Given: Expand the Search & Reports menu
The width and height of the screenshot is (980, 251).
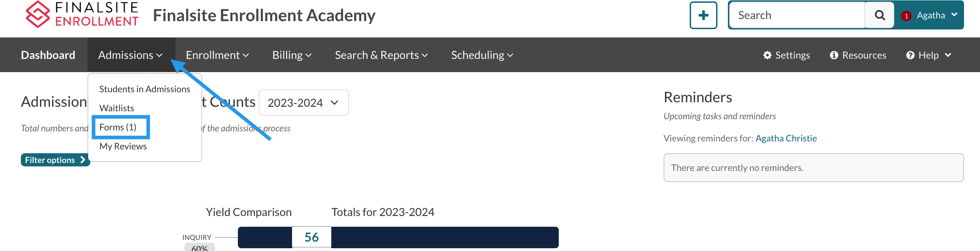Looking at the screenshot, I should point(381,55).
